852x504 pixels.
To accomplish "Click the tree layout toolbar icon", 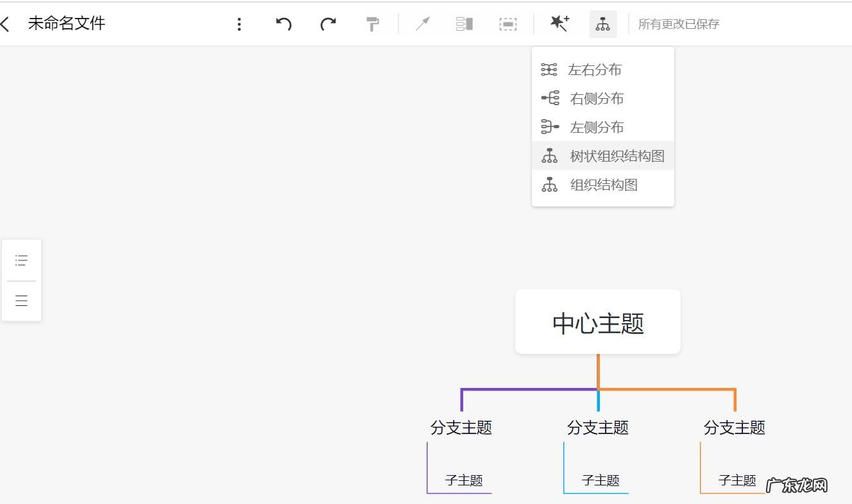I will click(x=602, y=23).
